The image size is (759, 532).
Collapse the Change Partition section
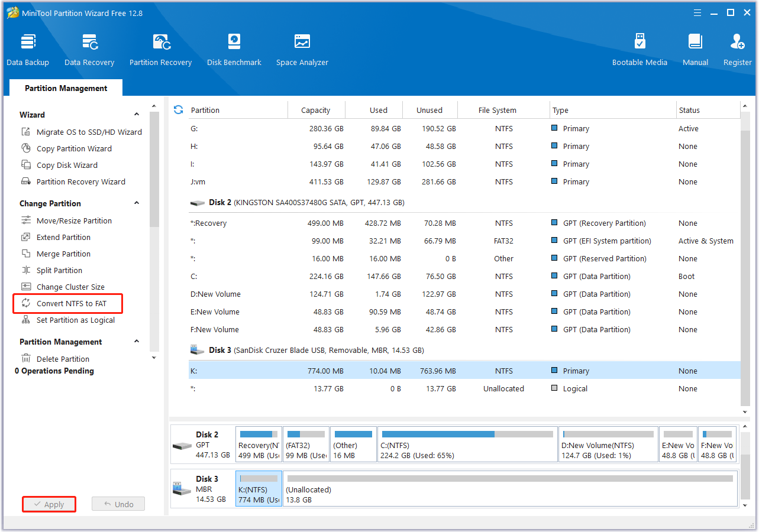tap(137, 203)
